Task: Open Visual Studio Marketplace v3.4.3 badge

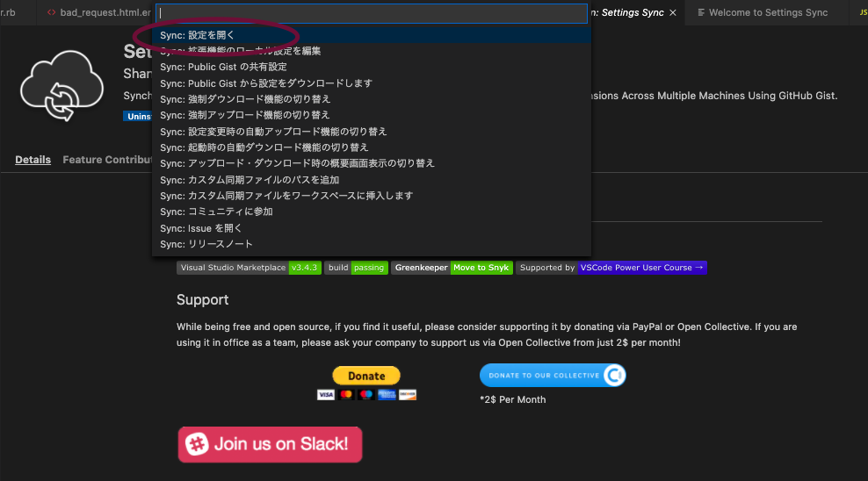Action: click(x=249, y=268)
